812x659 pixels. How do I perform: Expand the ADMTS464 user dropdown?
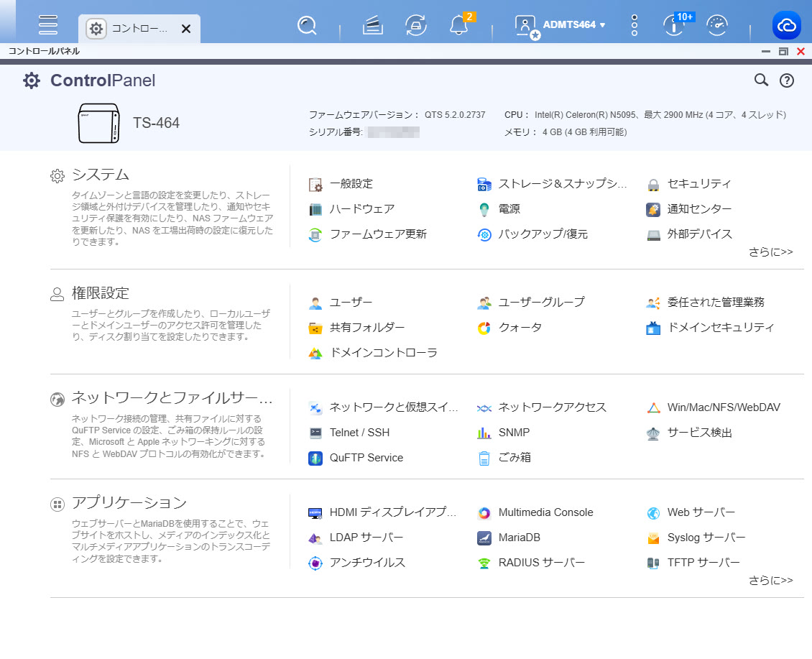(574, 24)
